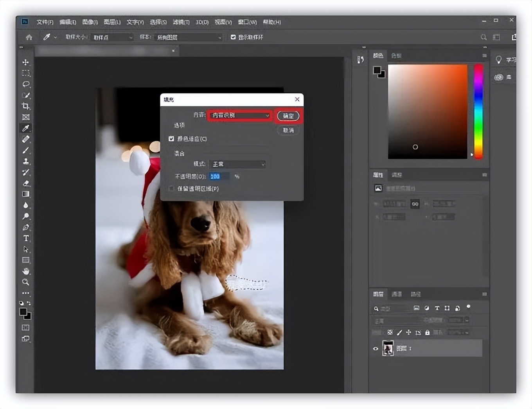Select the Quick Selection tool
Viewport: 532px width, 409px height.
[26, 95]
